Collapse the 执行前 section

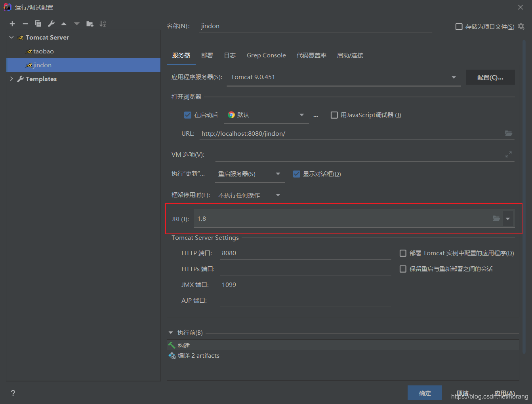171,333
